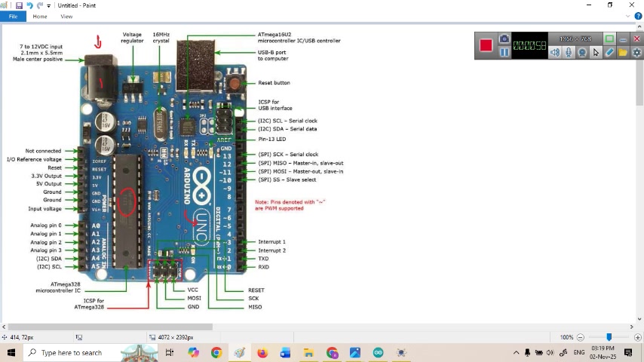Toggle microphone recording in recorder toolbar

(569, 53)
